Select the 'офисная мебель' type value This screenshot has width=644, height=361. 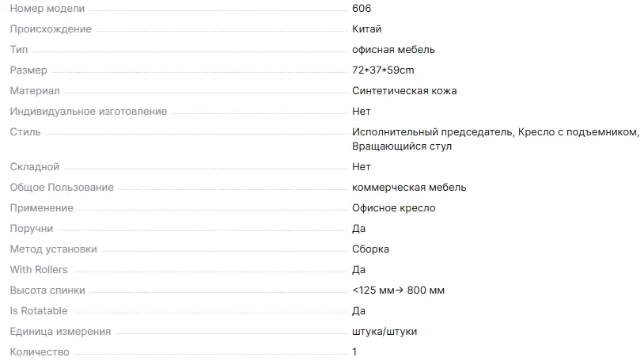(393, 50)
